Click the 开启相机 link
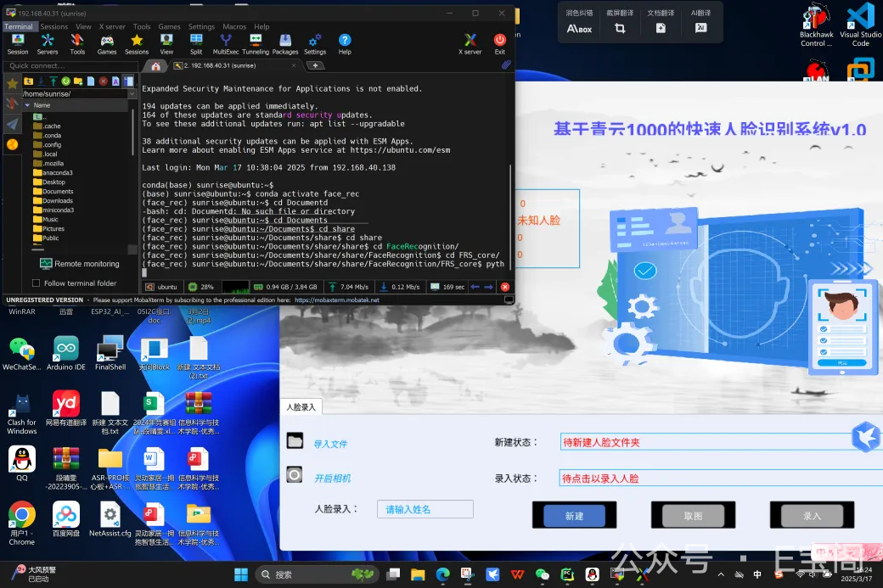Viewport: 883px width, 588px height. click(x=332, y=478)
